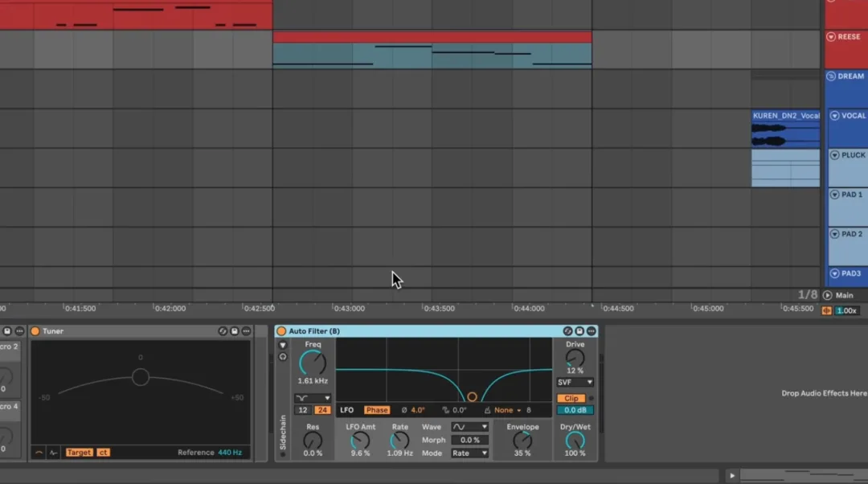Click Tuner hot-swap preset icon

[223, 331]
